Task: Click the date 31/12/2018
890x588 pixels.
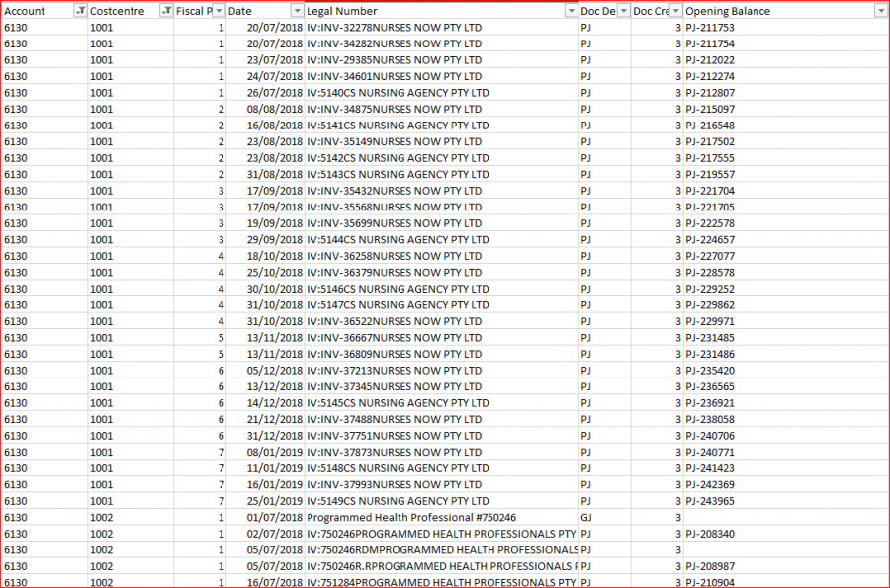Action: pos(265,436)
